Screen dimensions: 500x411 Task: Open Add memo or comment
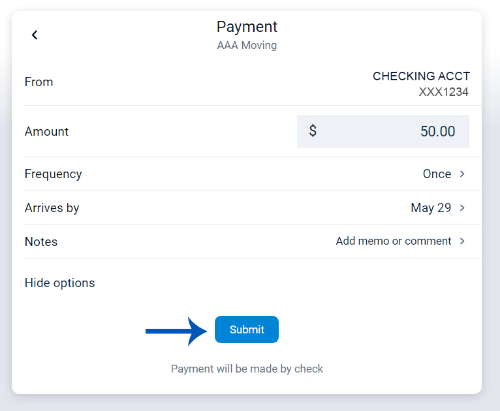(x=393, y=241)
